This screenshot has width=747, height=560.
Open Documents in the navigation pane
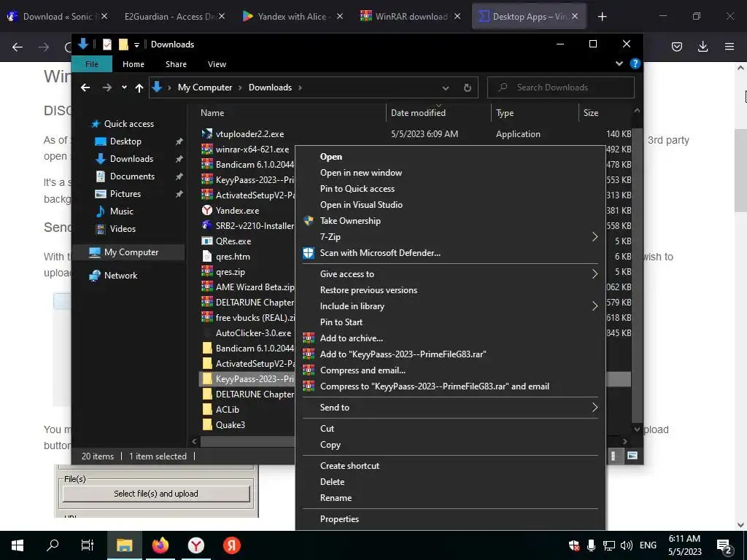coord(132,176)
